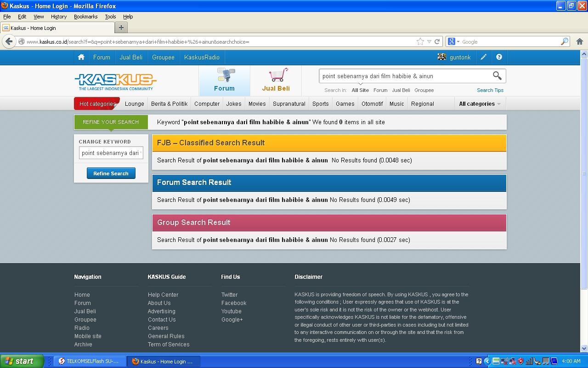Click the guntonk user avatar
The height and width of the screenshot is (368, 588).
442,57
